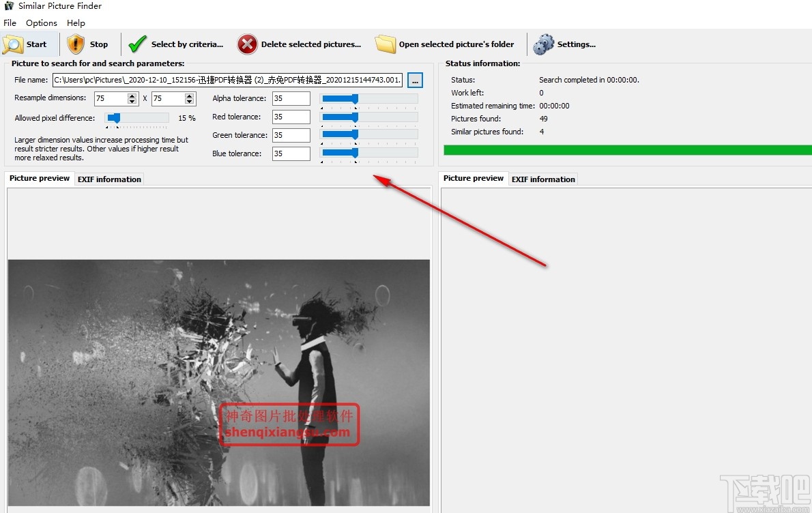Image resolution: width=812 pixels, height=513 pixels.
Task: Click the Start button label
Action: tap(37, 44)
